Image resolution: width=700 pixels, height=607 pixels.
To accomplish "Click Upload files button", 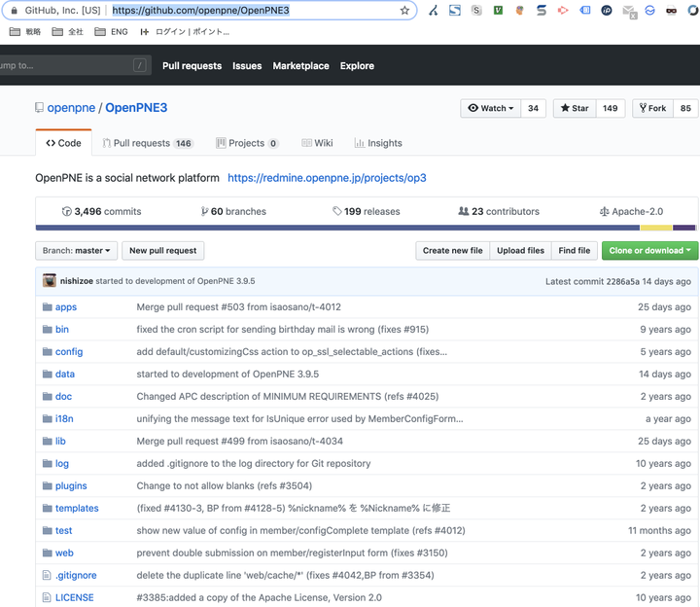I will [520, 251].
